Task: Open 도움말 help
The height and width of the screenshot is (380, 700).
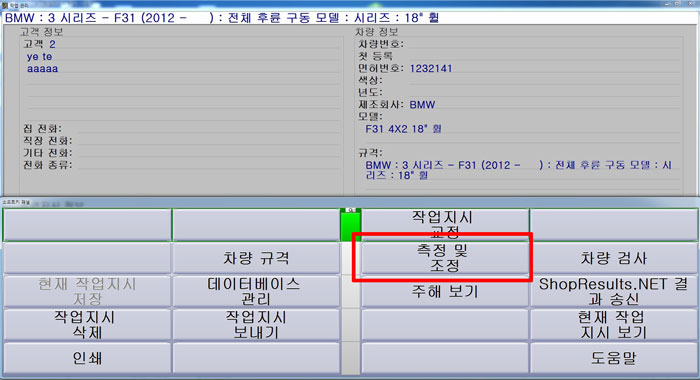Action: pos(614,358)
